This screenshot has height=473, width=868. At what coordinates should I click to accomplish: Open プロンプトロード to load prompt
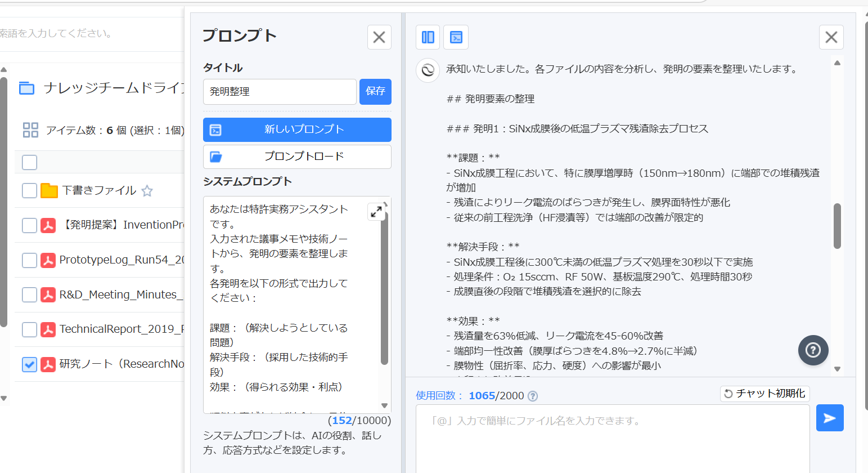297,157
